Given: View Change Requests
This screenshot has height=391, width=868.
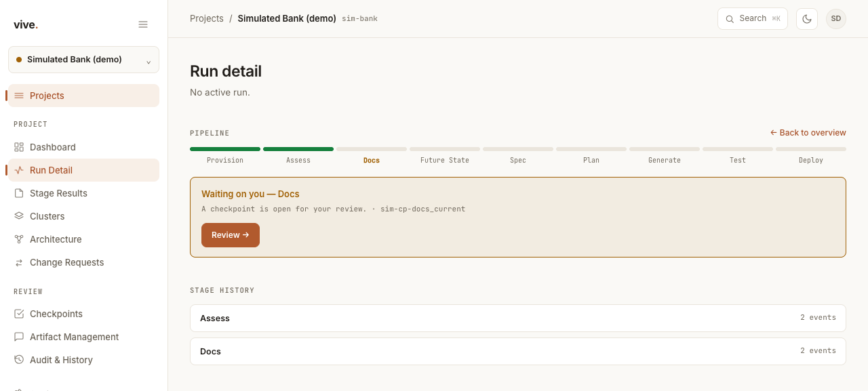Looking at the screenshot, I should pyautogui.click(x=83, y=262).
